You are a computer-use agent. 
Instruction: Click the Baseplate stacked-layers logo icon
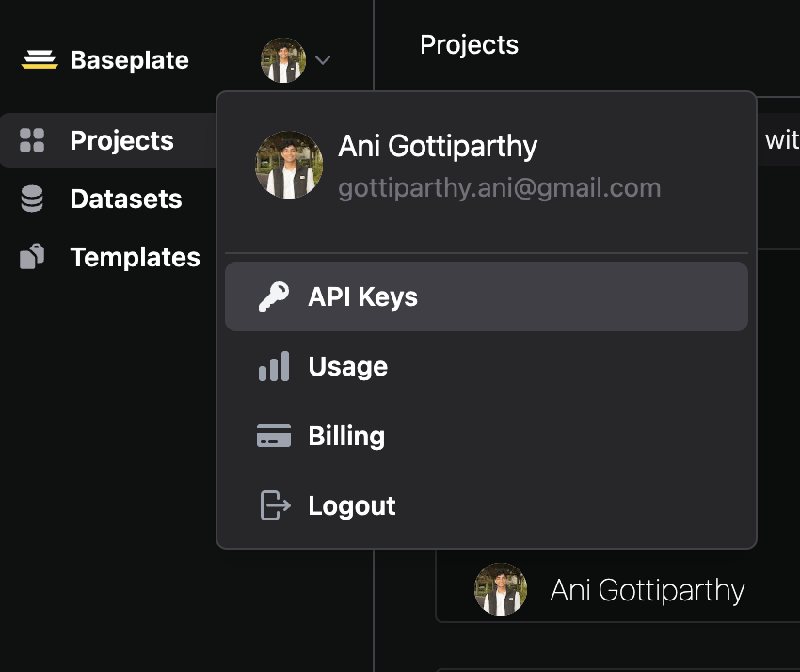click(x=40, y=61)
